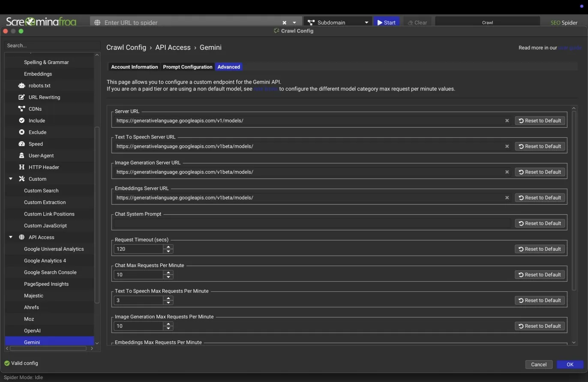The image size is (588, 382).
Task: Click the Custom tools icon
Action: 21,179
